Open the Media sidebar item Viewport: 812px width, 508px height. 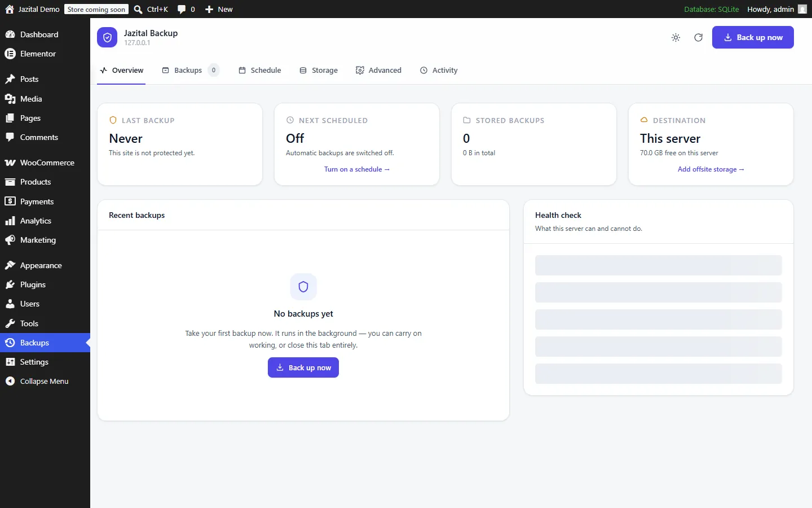[45, 99]
